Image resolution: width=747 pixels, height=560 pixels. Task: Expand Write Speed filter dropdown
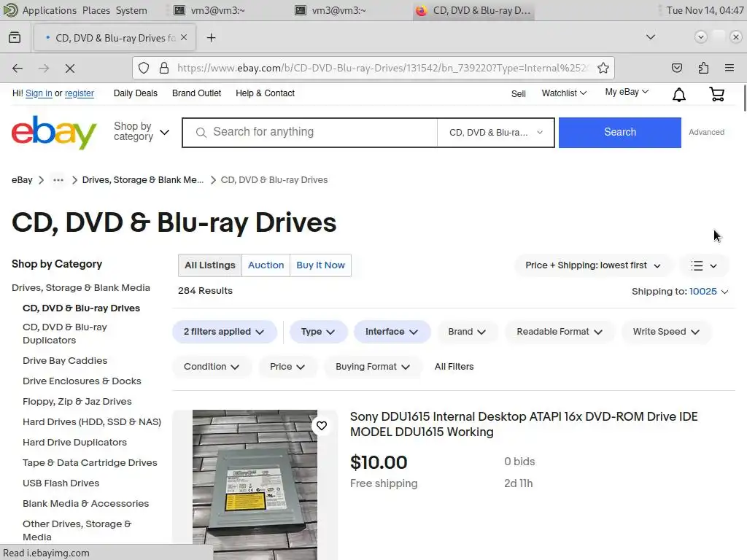tap(666, 332)
